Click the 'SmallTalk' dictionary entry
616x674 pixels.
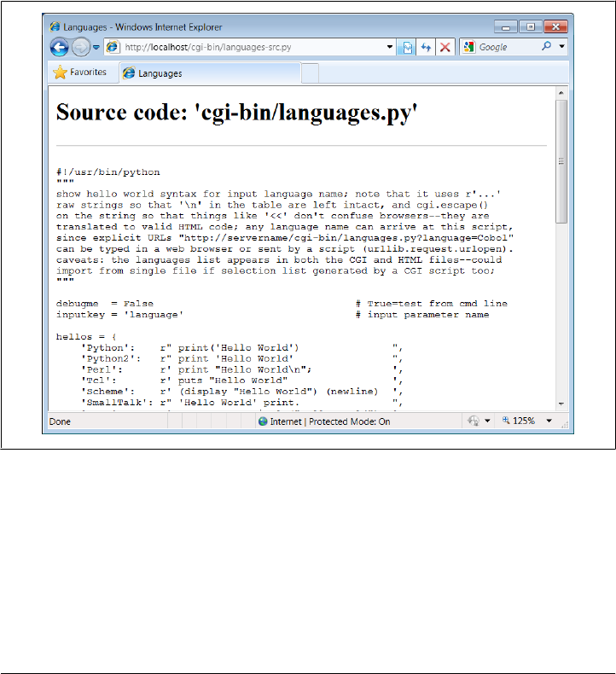[x=241, y=403]
